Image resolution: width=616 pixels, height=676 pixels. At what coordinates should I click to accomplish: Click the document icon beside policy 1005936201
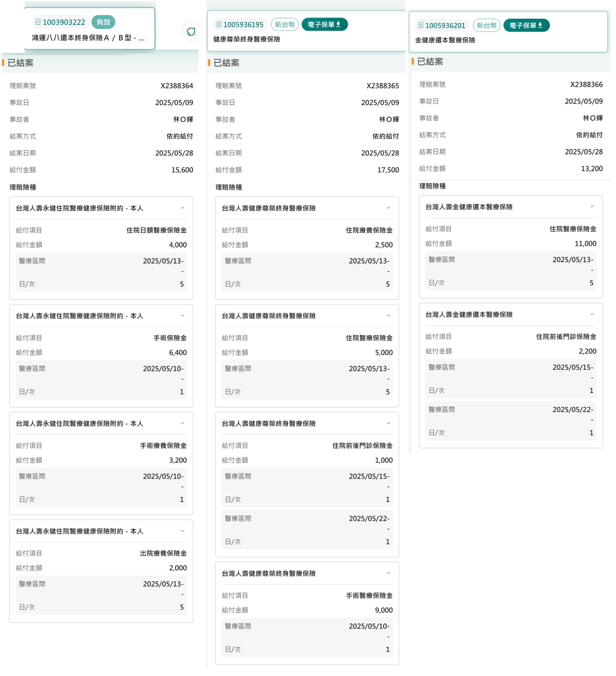click(x=421, y=25)
